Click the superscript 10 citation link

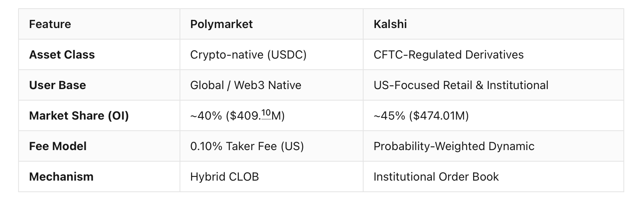point(266,114)
